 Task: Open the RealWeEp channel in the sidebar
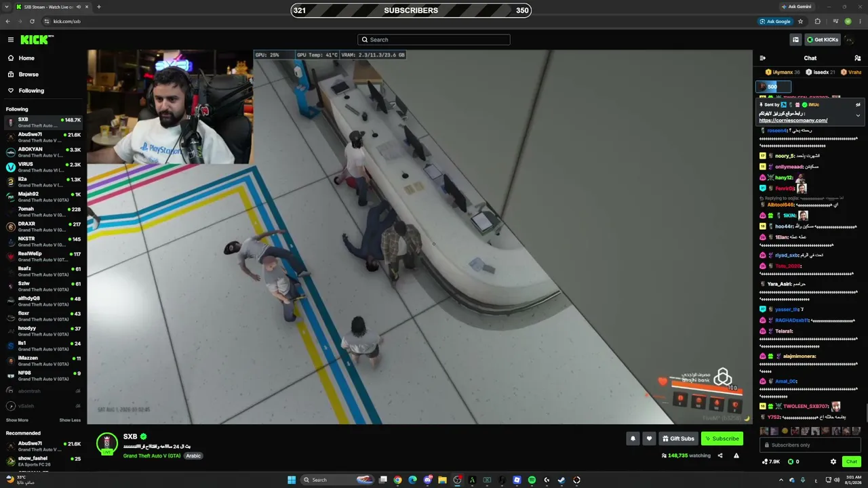click(x=43, y=256)
